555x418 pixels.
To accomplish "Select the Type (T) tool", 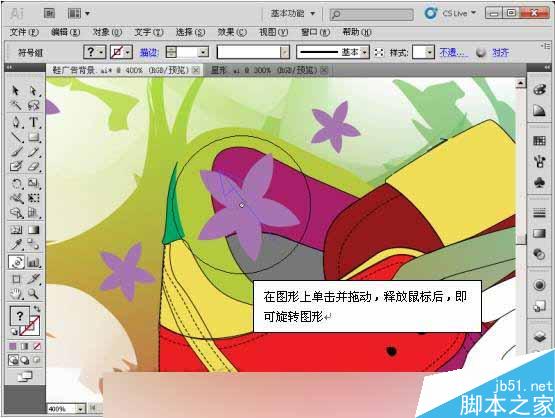I will pyautogui.click(x=33, y=122).
